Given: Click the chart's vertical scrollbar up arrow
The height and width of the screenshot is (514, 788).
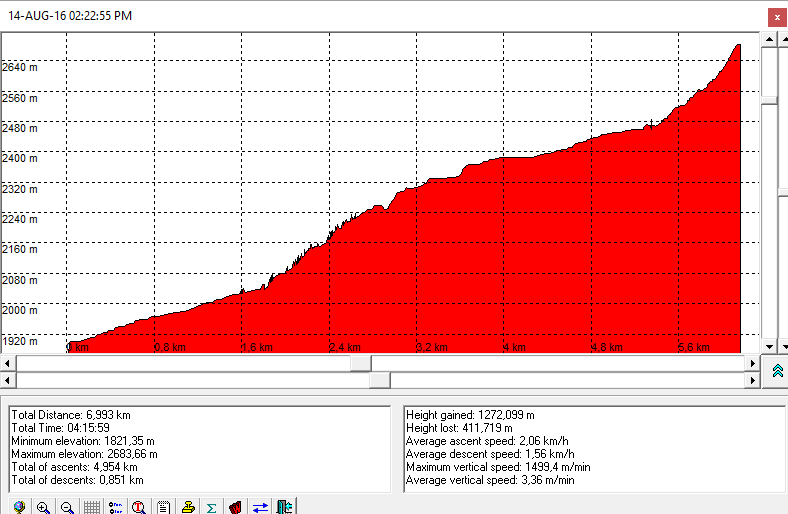Looking at the screenshot, I should click(x=769, y=38).
